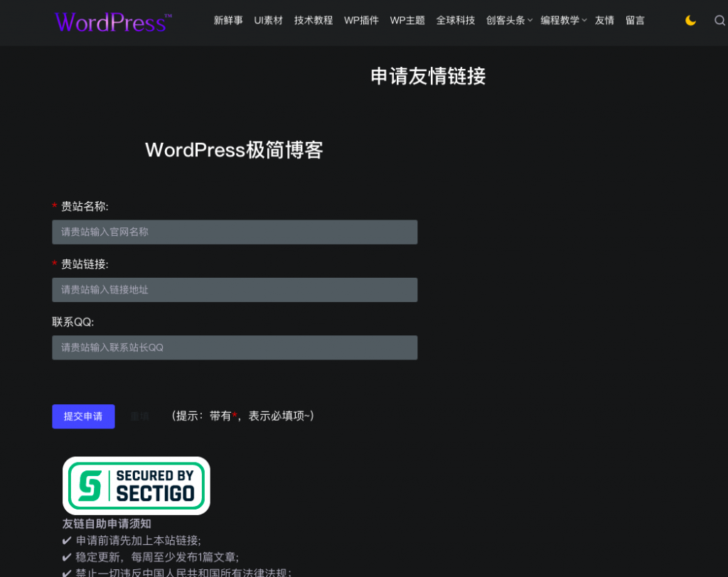The height and width of the screenshot is (577, 728).
Task: Click the 稳定更新 weekly article rule text
Action: pyautogui.click(x=157, y=558)
